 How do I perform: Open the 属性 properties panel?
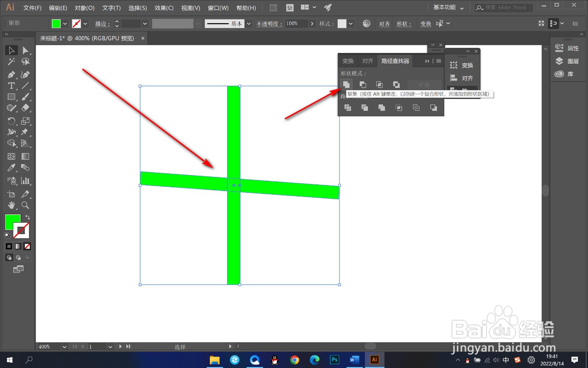(x=567, y=48)
